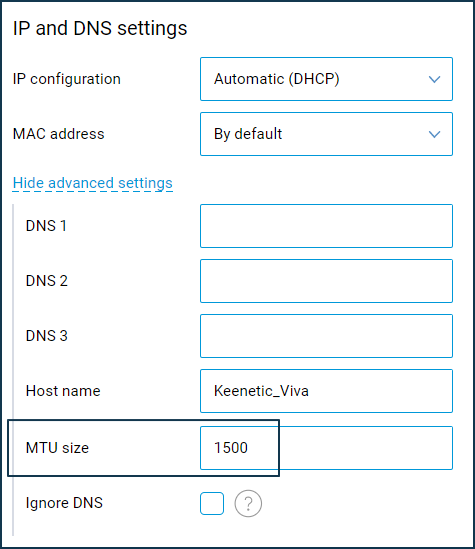Focus the DNS 3 input field
The width and height of the screenshot is (475, 549).
point(326,336)
